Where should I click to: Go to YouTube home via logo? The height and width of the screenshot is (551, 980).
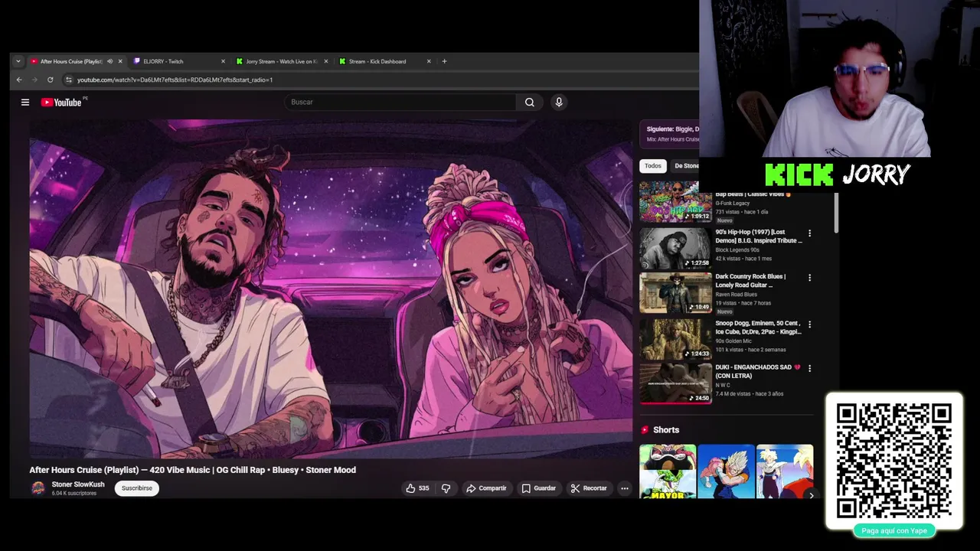click(x=61, y=102)
